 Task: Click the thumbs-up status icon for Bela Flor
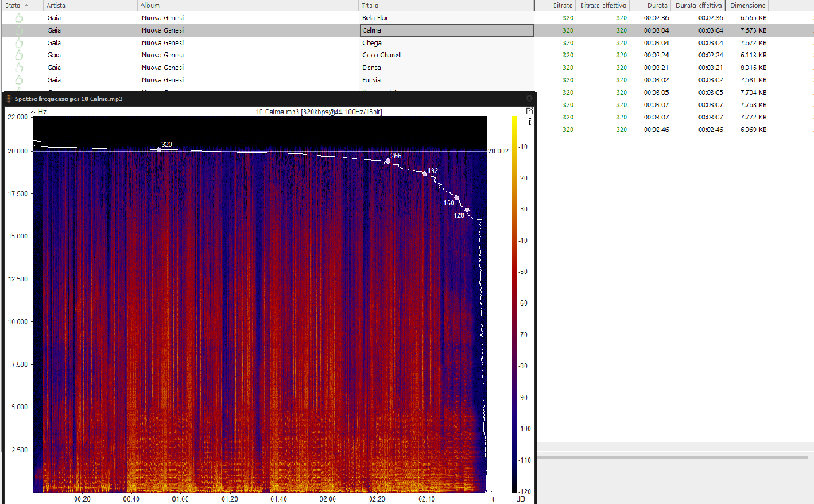19,17
